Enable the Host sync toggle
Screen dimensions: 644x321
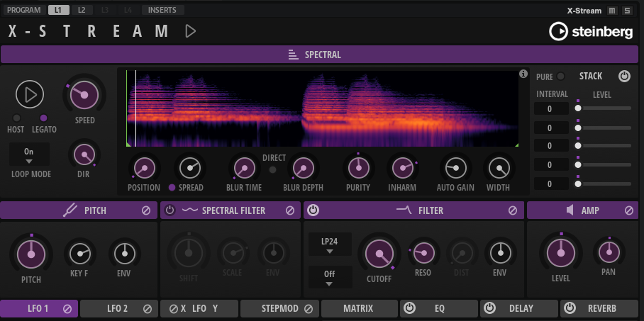(16, 118)
